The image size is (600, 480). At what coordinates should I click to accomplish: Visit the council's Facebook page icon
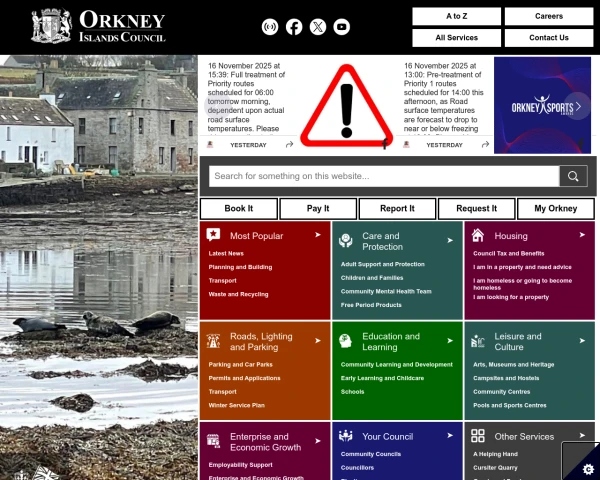click(294, 27)
